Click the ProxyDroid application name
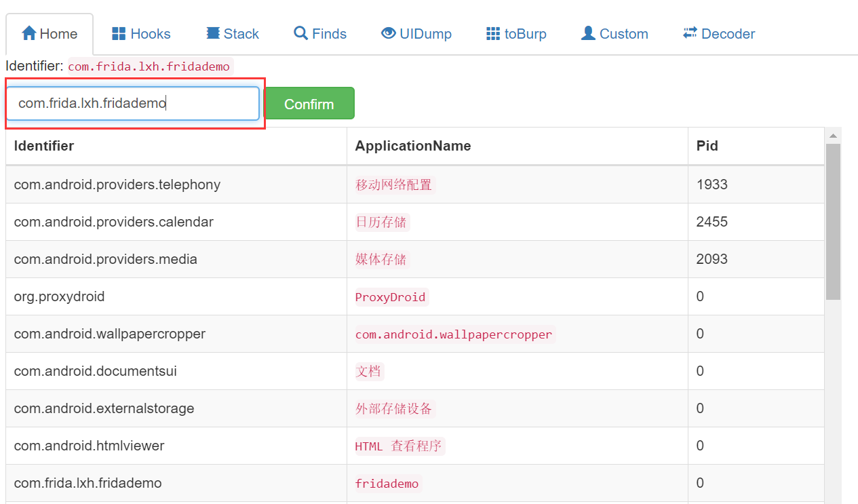 pos(391,296)
